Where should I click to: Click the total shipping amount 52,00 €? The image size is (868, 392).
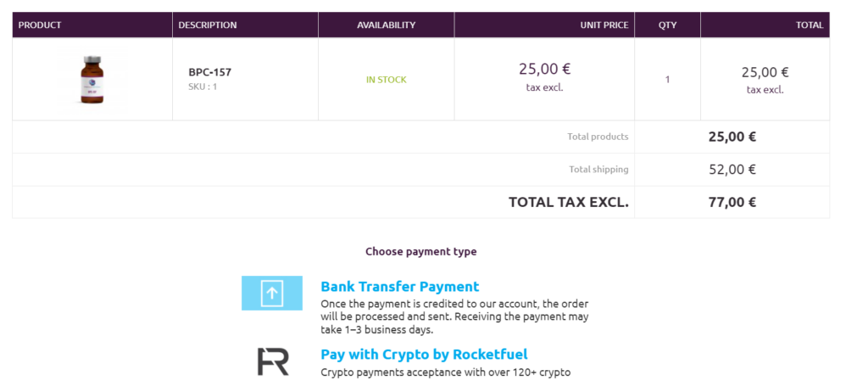point(732,169)
